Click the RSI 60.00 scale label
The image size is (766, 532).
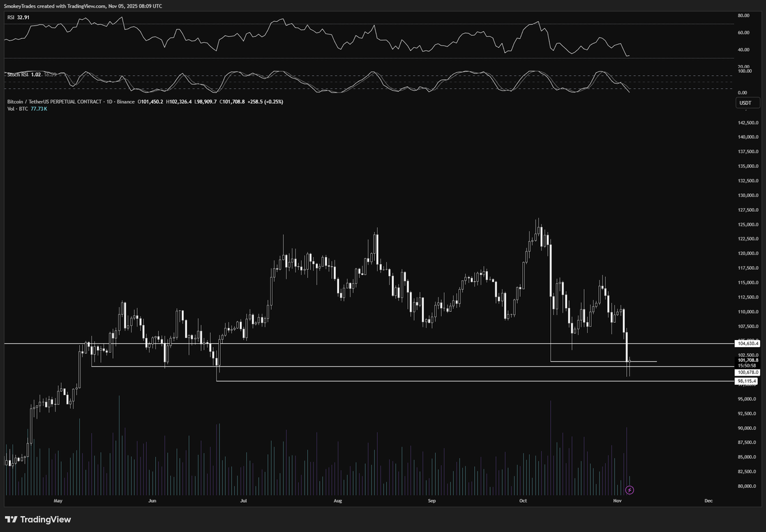point(743,32)
